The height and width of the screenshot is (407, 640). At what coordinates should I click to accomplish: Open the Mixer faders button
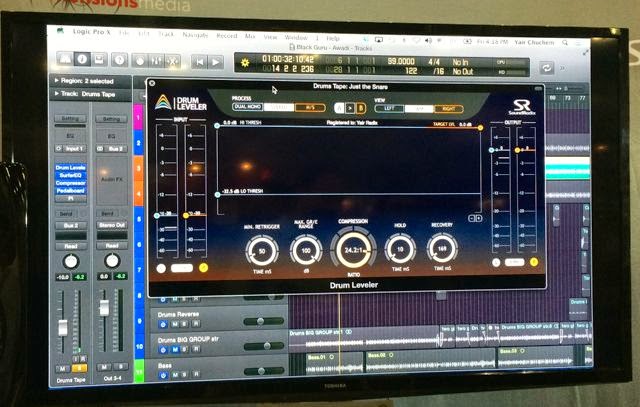pyautogui.click(x=156, y=61)
